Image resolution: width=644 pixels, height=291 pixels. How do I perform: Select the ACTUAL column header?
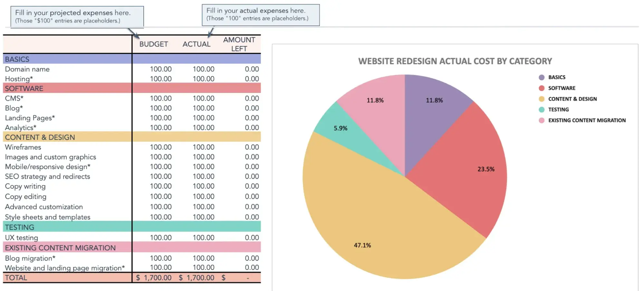(196, 44)
